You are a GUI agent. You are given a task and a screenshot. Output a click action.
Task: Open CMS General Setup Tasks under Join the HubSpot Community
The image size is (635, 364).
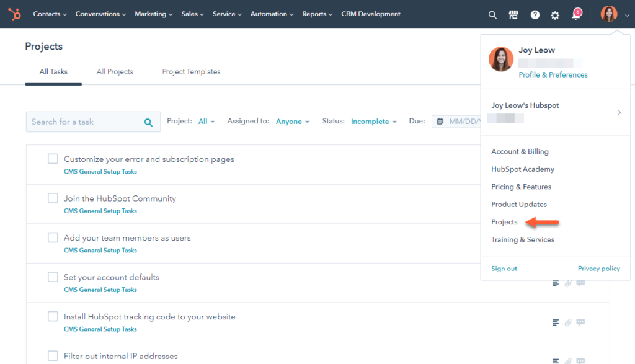100,211
